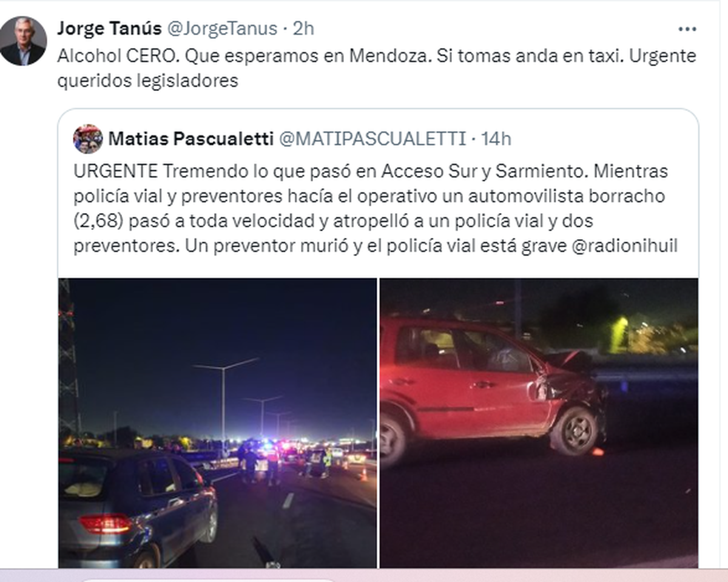Viewport: 728px width, 582px height.
Task: Click Matias Pascualetti's small profile avatar
Action: (x=88, y=139)
